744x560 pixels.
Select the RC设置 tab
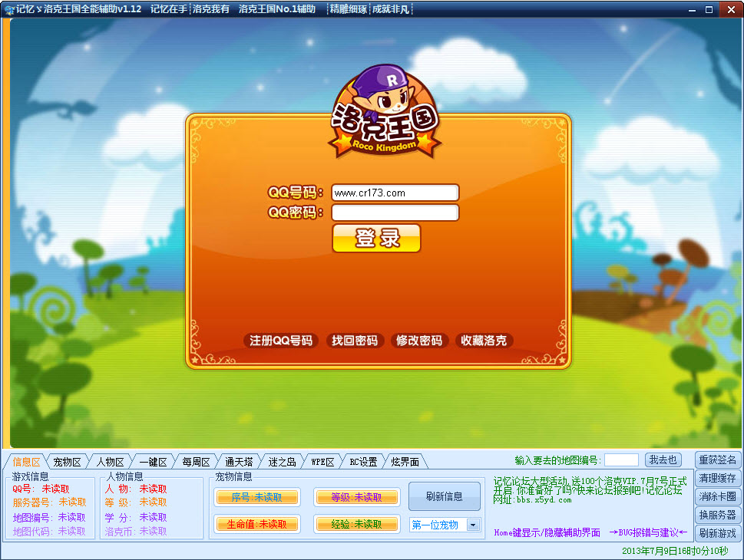[x=363, y=462]
